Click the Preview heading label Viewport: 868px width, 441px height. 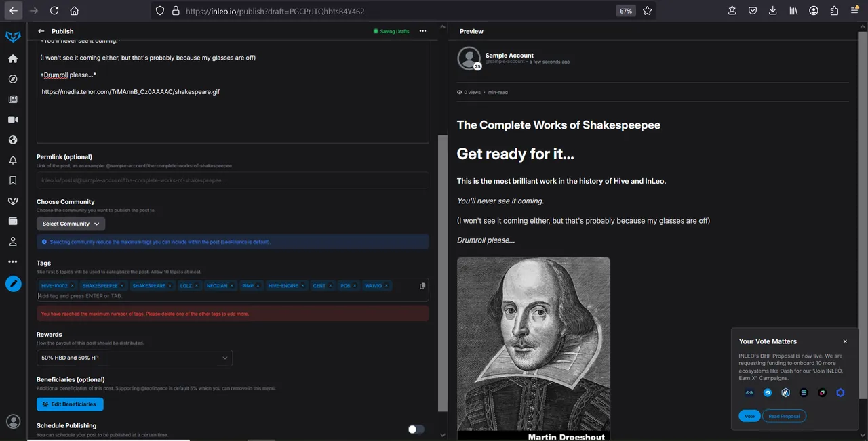click(471, 31)
